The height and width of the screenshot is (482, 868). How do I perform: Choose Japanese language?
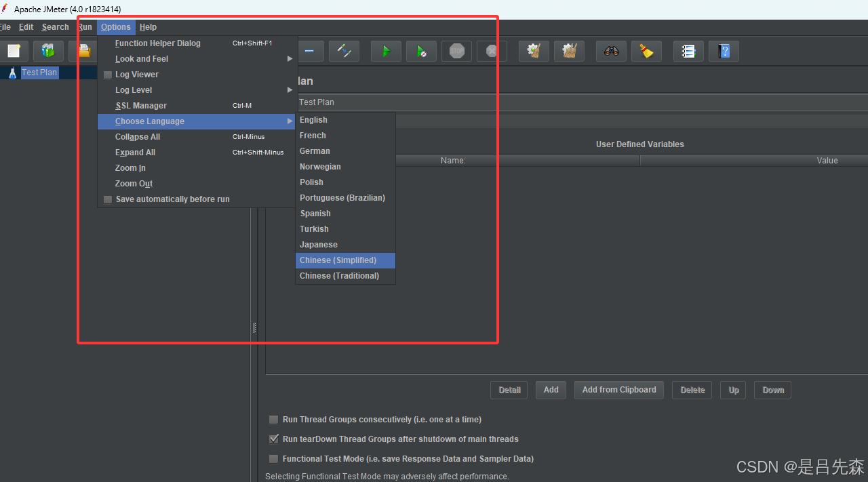(x=346, y=245)
